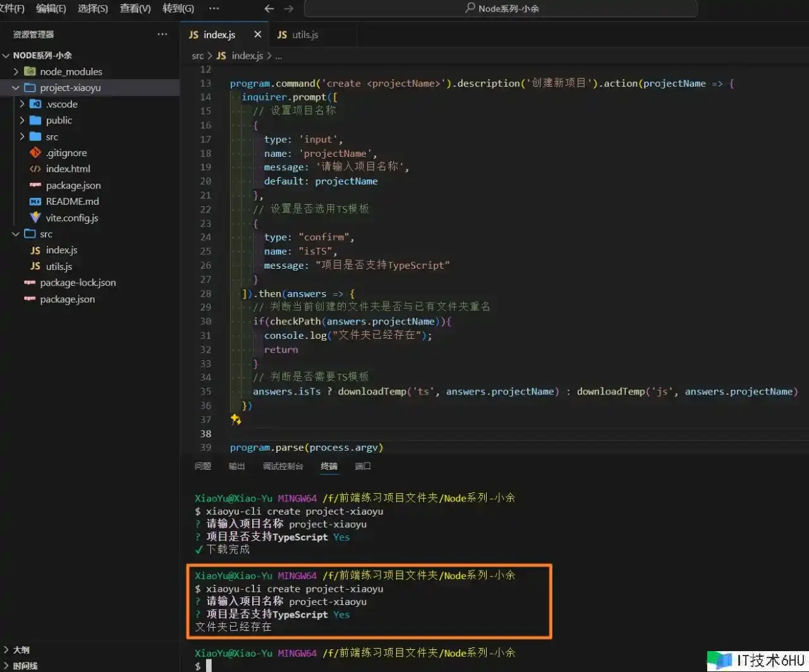This screenshot has height=672, width=809.
Task: Open the 选择(S) menu
Action: tap(93, 9)
